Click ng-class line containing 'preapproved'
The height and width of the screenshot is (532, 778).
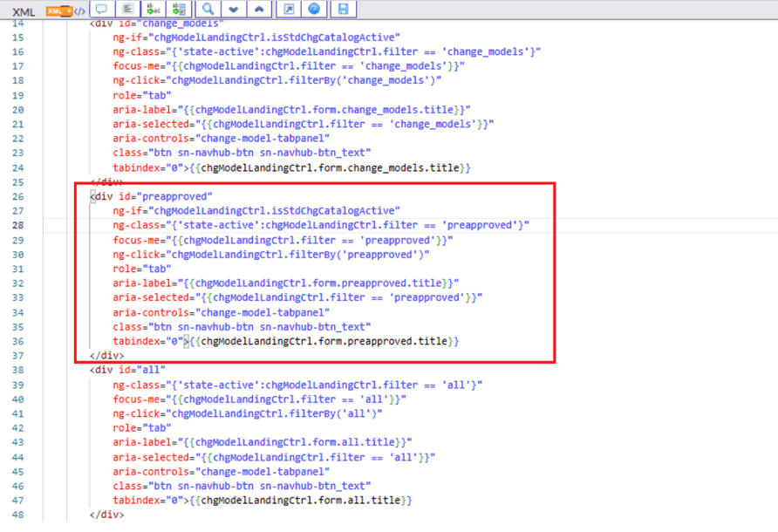coord(320,225)
